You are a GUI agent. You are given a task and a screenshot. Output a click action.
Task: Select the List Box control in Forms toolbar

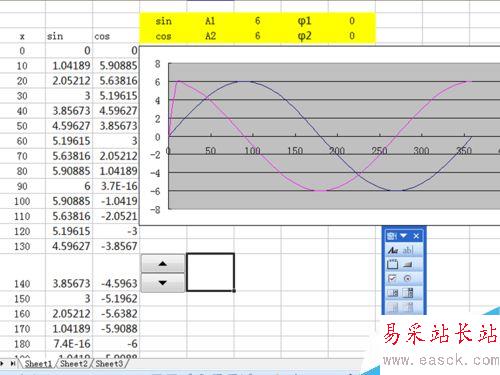coord(393,293)
